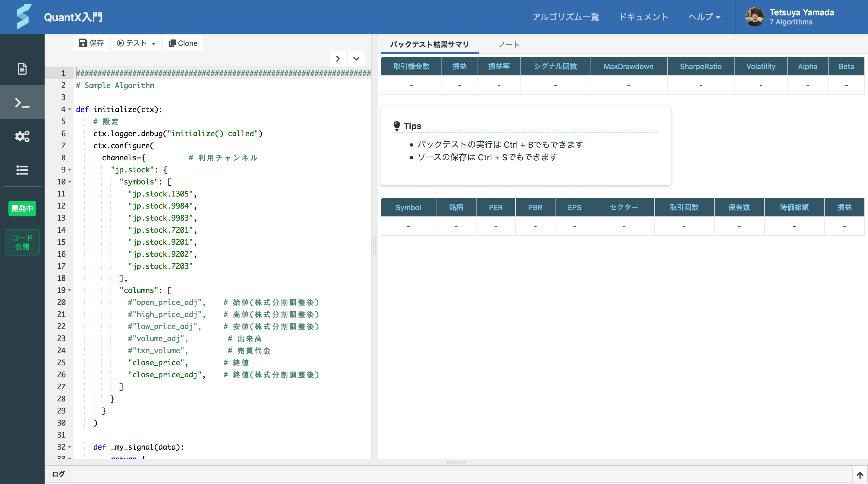Viewport: 868px width, 484px height.
Task: Select the バックテスト結果サマリ tab
Action: tap(429, 45)
